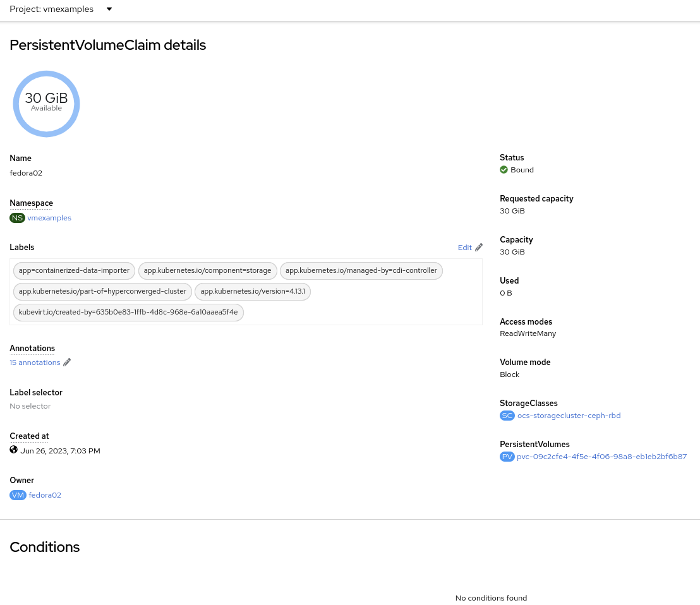
Task: Click the SC StorageClass badge icon
Action: (x=507, y=416)
